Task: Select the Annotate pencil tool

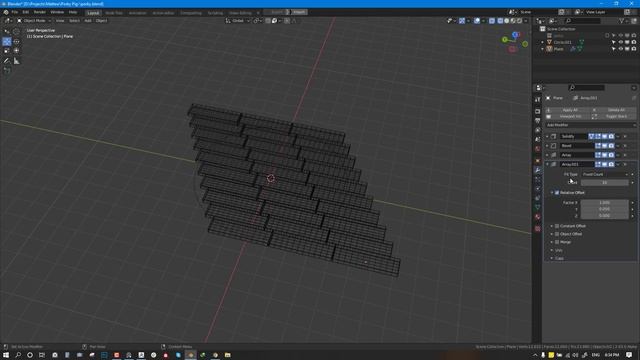Action: (x=7, y=61)
